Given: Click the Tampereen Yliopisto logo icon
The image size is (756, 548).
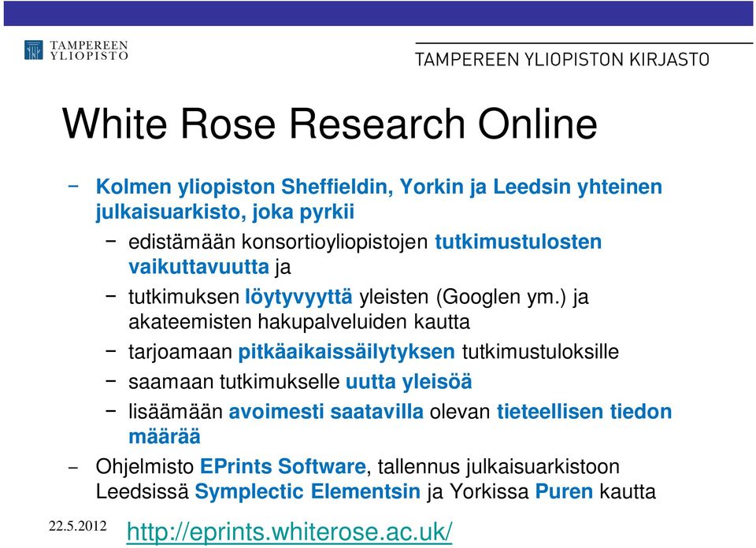Looking at the screenshot, I should coord(34,50).
